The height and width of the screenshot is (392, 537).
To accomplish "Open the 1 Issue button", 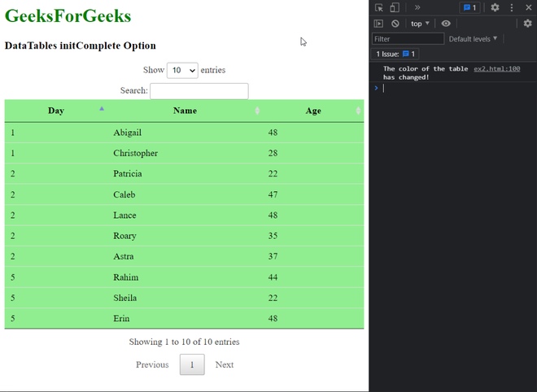I will [x=395, y=54].
